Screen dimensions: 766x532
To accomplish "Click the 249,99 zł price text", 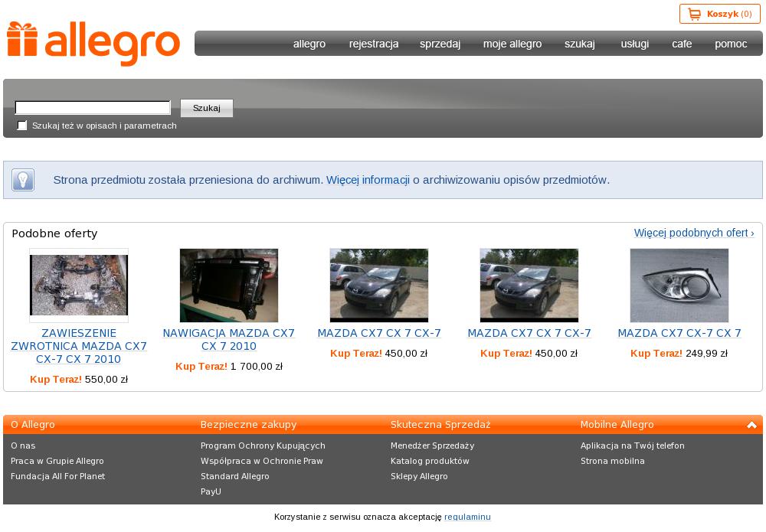I will click(x=706, y=354).
